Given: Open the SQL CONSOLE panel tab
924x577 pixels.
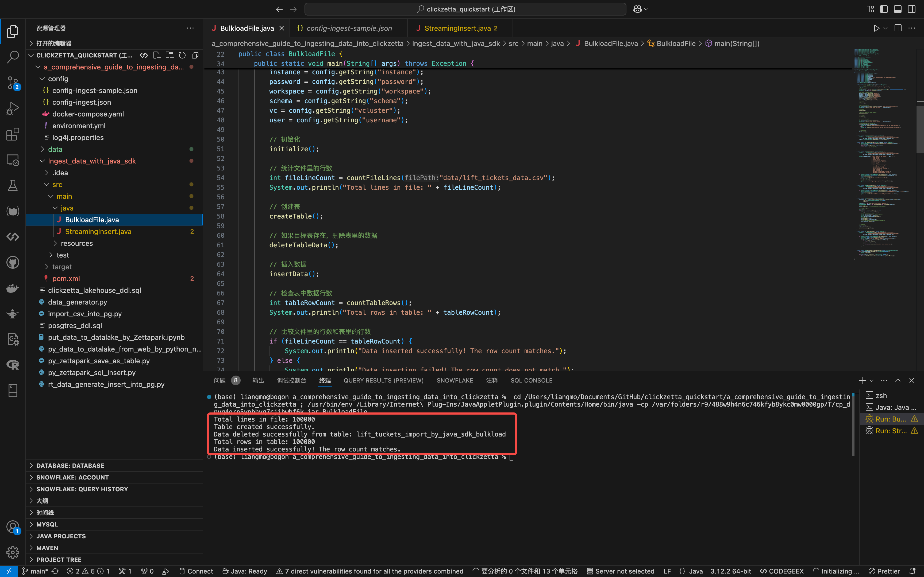Looking at the screenshot, I should [x=531, y=380].
